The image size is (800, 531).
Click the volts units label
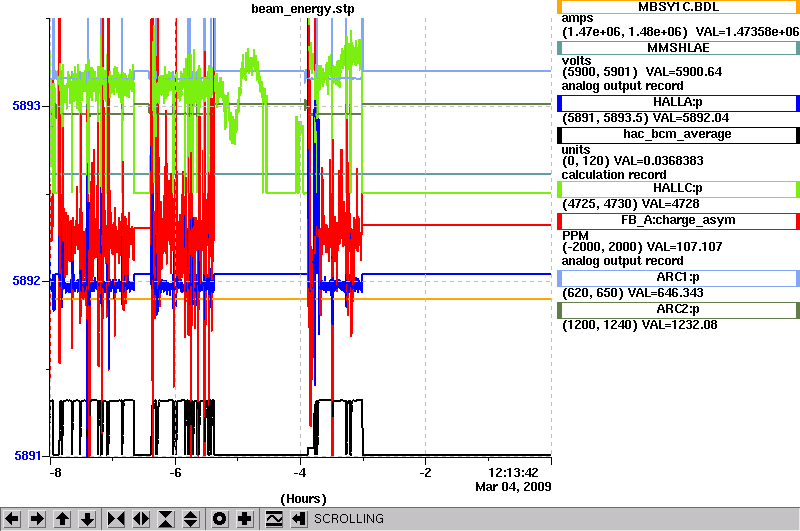pos(576,60)
